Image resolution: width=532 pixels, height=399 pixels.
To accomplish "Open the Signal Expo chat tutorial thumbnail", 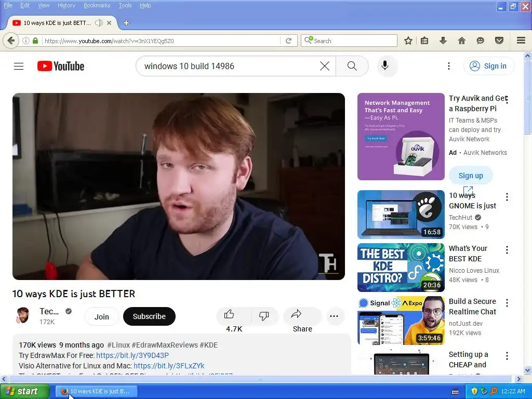I will (401, 320).
